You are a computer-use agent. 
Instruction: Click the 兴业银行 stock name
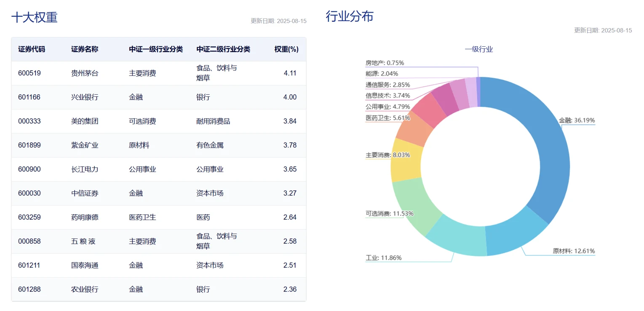pyautogui.click(x=85, y=97)
